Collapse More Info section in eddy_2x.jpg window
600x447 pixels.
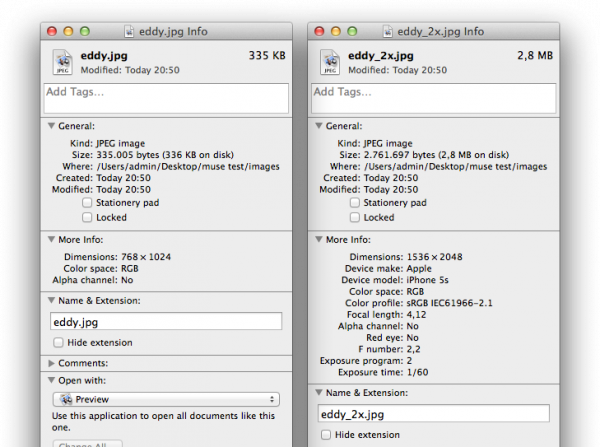320,240
